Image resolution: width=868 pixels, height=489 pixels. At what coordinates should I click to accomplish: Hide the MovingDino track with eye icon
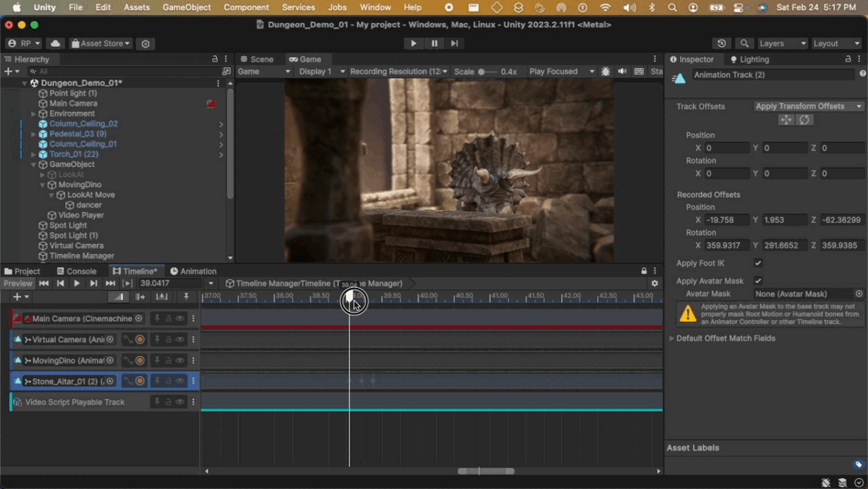180,360
